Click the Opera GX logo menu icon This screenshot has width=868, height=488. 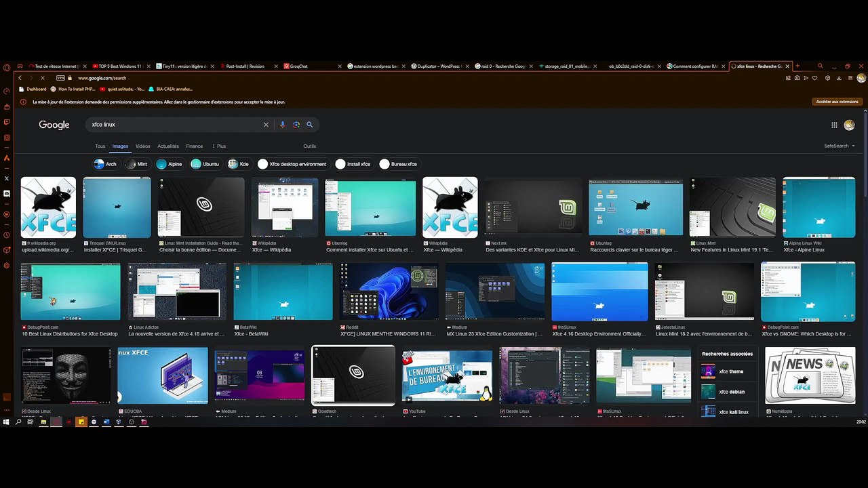[7, 66]
